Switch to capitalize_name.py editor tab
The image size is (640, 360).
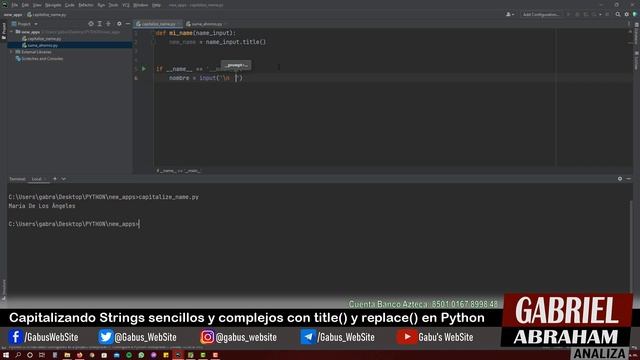click(158, 24)
